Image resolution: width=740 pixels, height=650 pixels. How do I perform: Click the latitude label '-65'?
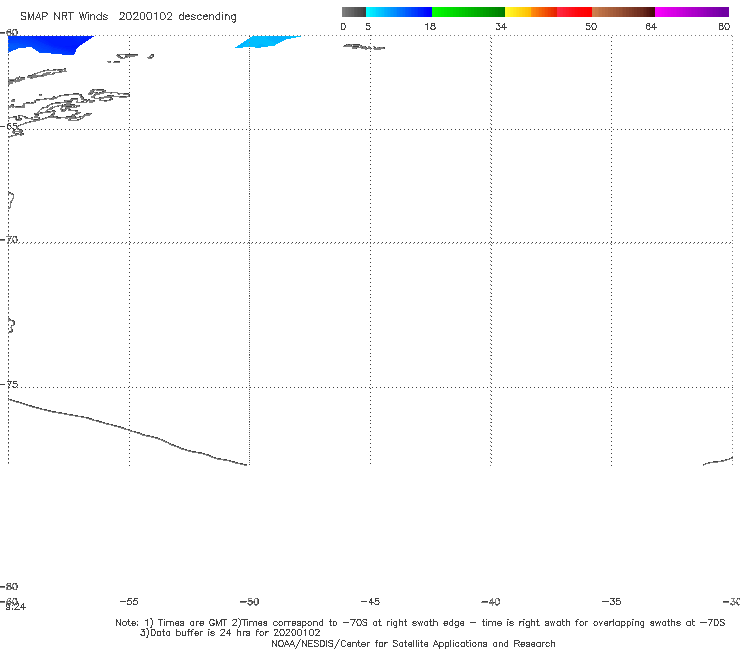pos(9,126)
